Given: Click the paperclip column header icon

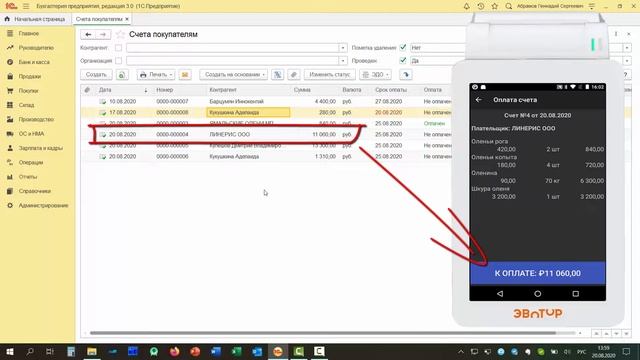Looking at the screenshot, I should (x=87, y=90).
